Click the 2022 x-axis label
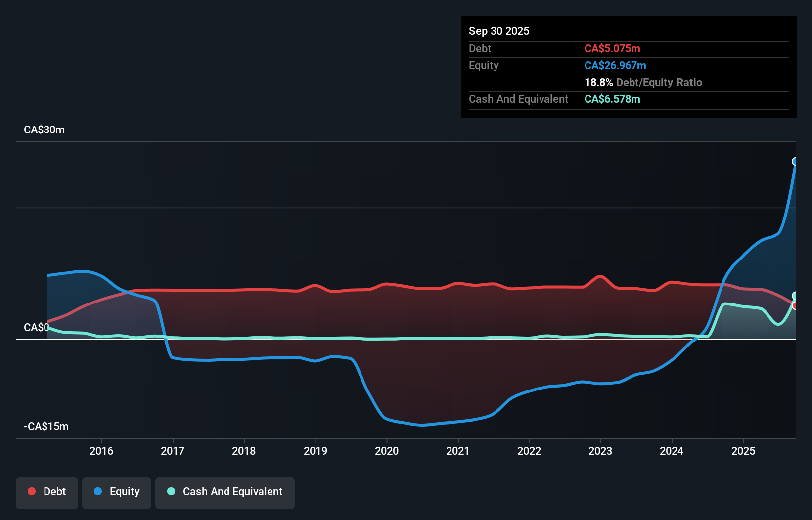Viewport: 812px width, 520px height. (x=529, y=451)
